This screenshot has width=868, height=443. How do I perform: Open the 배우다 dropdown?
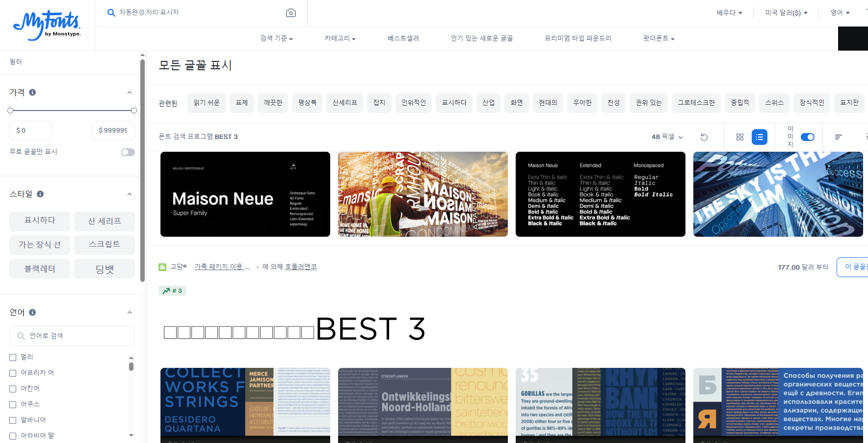(729, 13)
